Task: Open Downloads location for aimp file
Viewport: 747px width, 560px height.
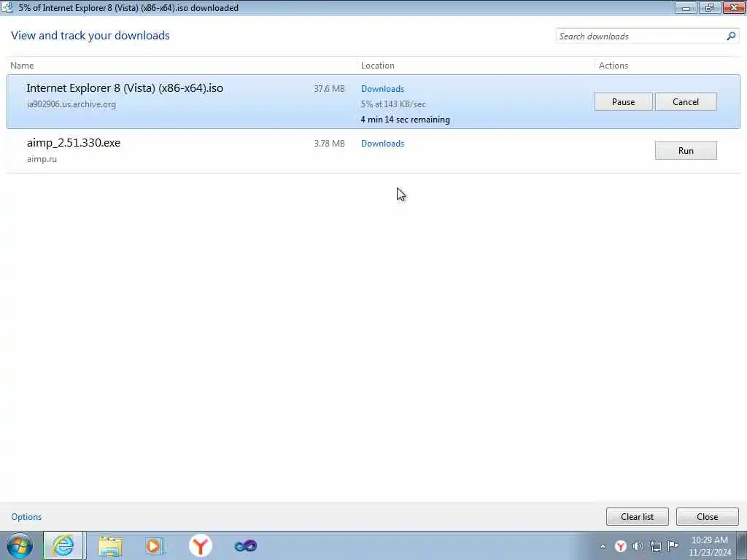Action: (x=382, y=144)
